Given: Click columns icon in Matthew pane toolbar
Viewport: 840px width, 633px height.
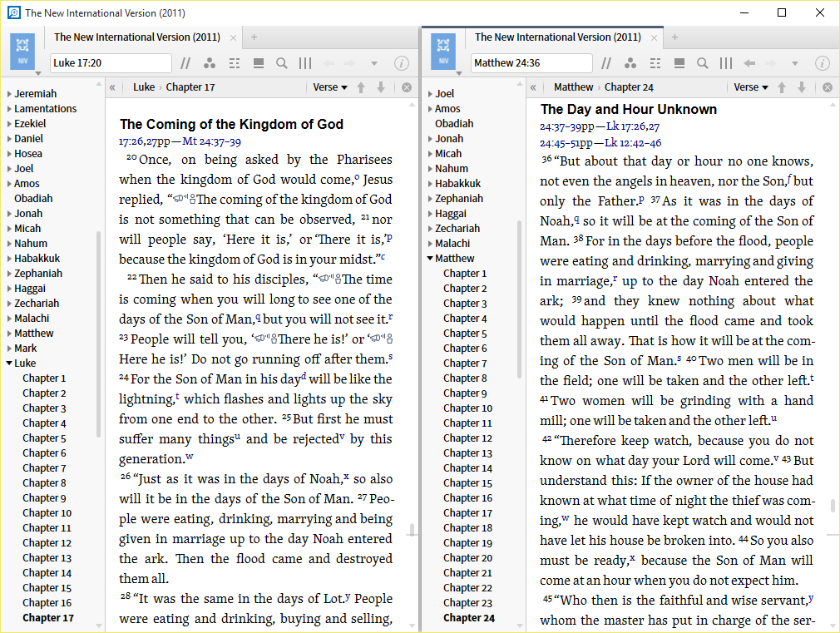Looking at the screenshot, I should point(726,63).
